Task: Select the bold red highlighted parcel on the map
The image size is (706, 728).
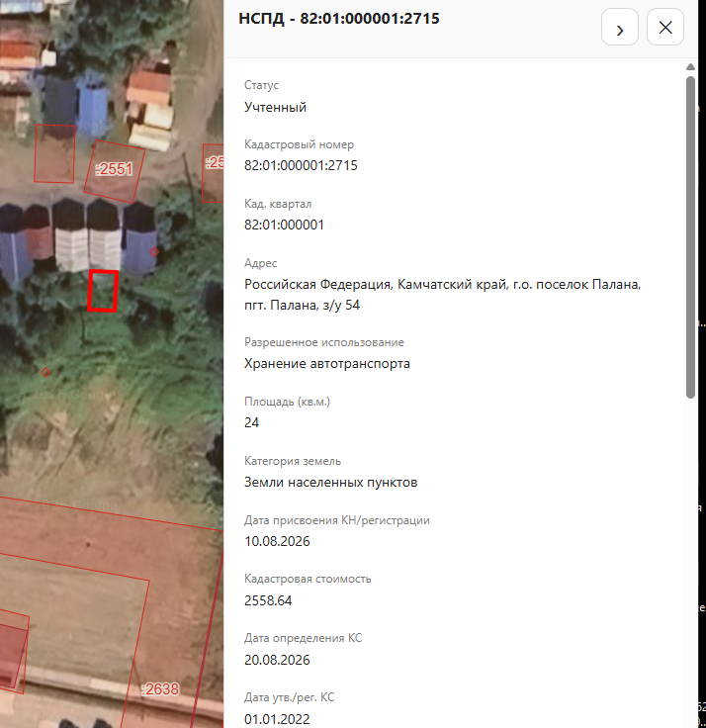Action: [103, 291]
